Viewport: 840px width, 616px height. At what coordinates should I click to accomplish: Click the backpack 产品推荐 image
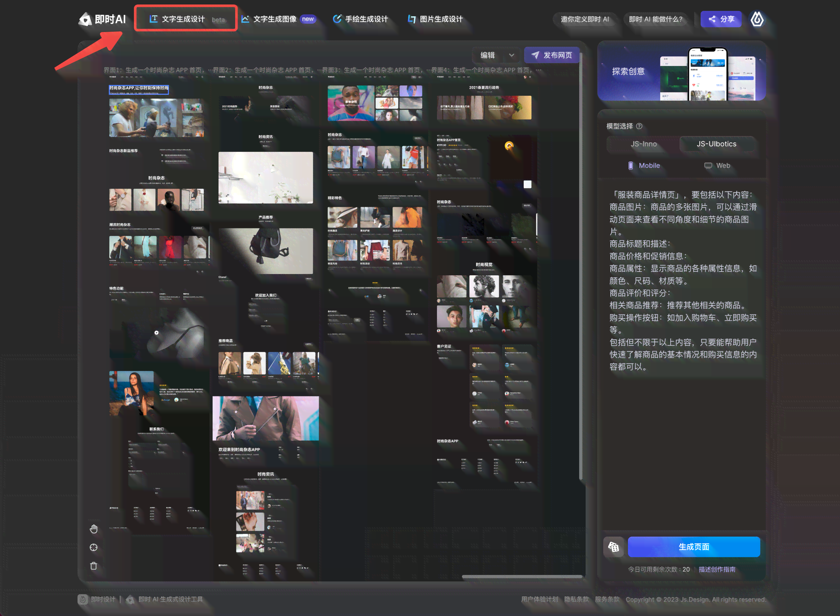[266, 251]
